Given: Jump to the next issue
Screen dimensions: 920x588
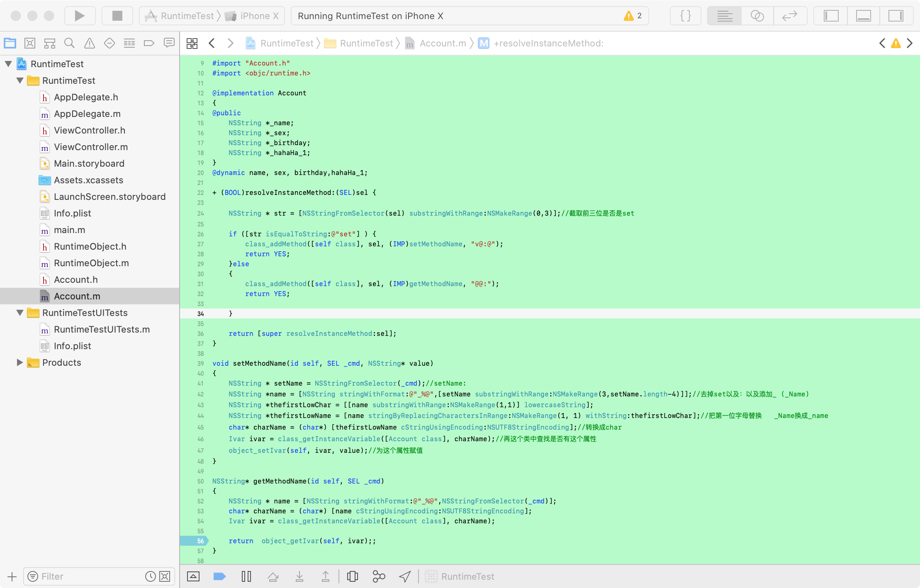Looking at the screenshot, I should [x=910, y=43].
